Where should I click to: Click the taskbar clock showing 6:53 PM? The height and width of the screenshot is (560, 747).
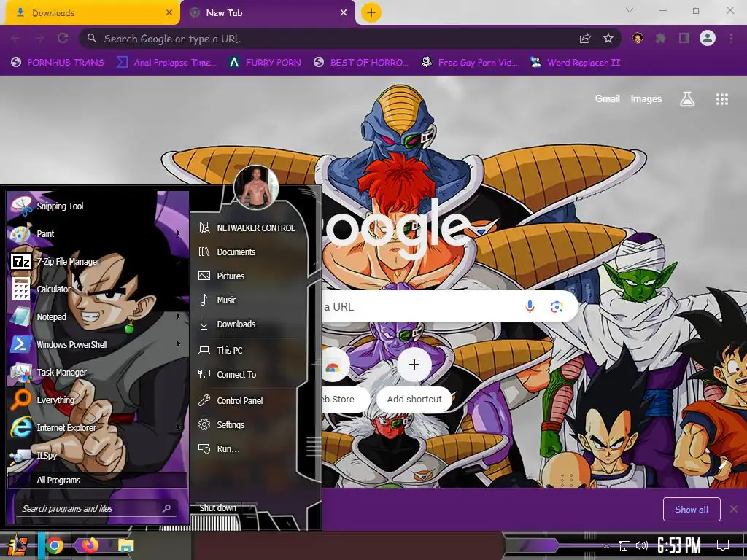tap(679, 545)
